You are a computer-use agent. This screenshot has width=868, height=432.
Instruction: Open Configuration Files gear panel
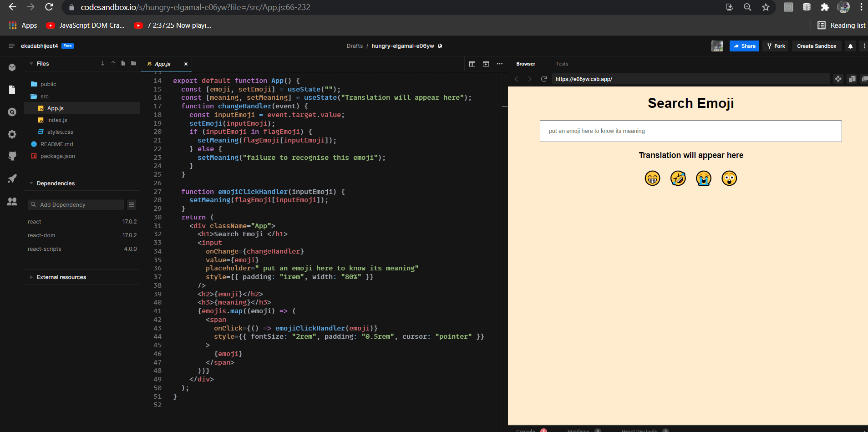(12, 134)
